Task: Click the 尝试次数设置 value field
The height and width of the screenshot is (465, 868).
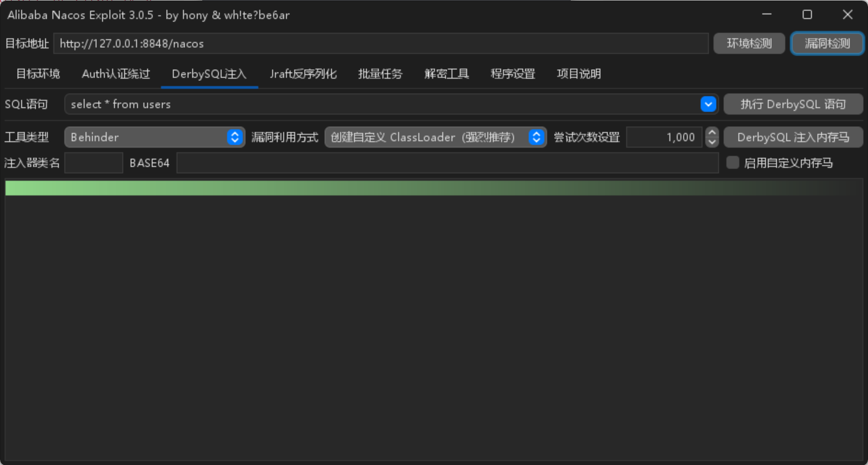Action: click(x=664, y=137)
